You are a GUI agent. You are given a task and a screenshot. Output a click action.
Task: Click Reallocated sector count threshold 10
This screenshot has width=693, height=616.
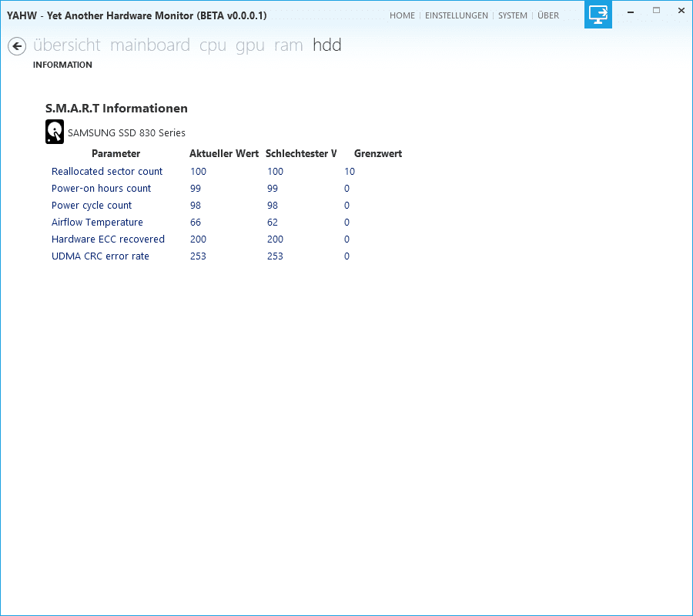coord(349,172)
